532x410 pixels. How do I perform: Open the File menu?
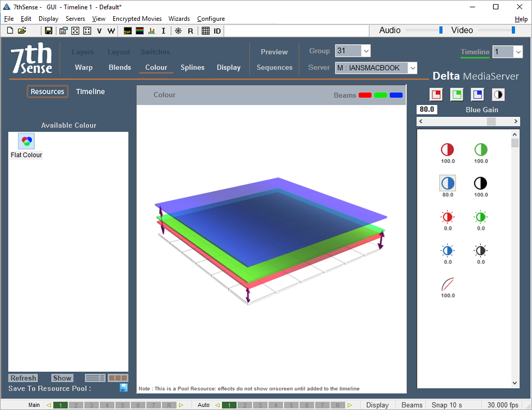pyautogui.click(x=9, y=19)
